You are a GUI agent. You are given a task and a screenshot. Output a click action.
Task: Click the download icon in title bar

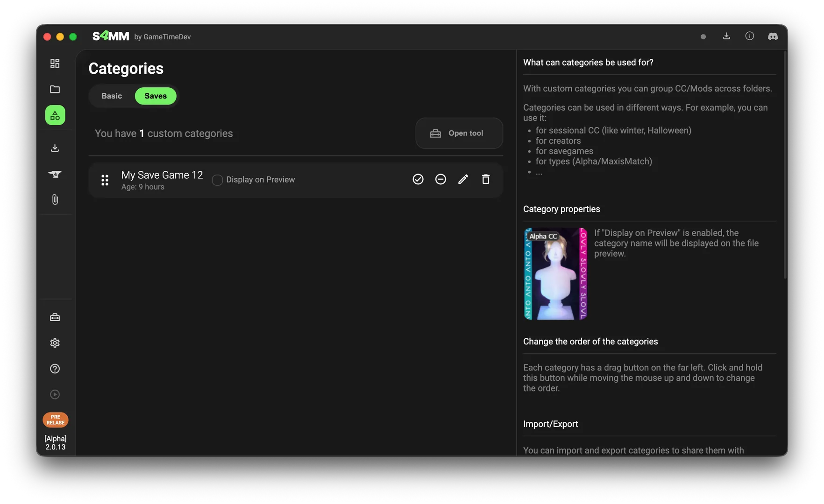coord(726,36)
